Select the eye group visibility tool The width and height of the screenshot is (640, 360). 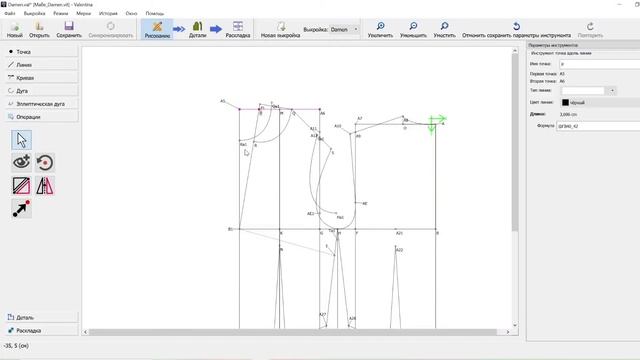coord(22,162)
